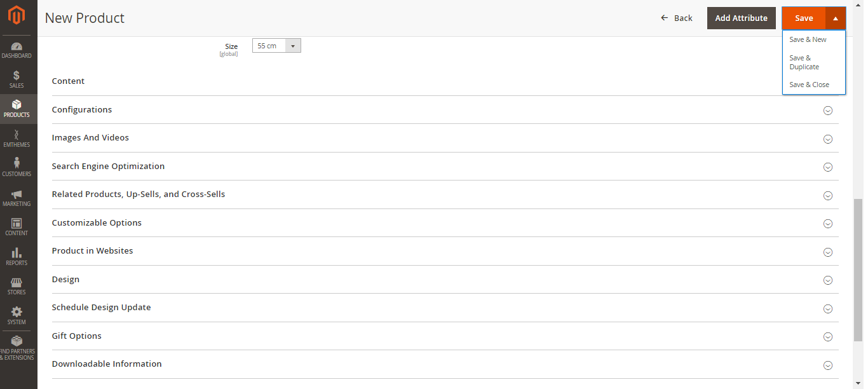Open the Customers sidebar menu
The image size is (868, 389).
(x=17, y=168)
